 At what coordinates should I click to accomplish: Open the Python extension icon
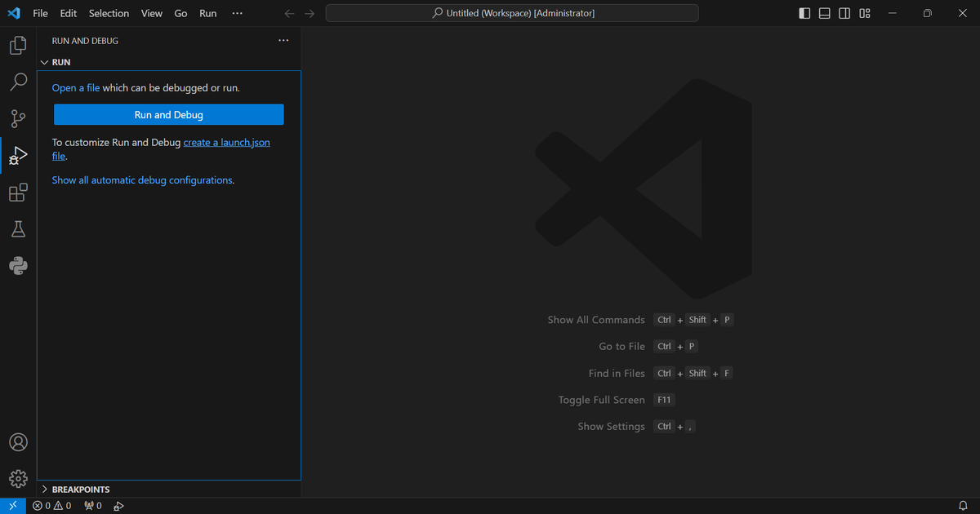(x=18, y=266)
